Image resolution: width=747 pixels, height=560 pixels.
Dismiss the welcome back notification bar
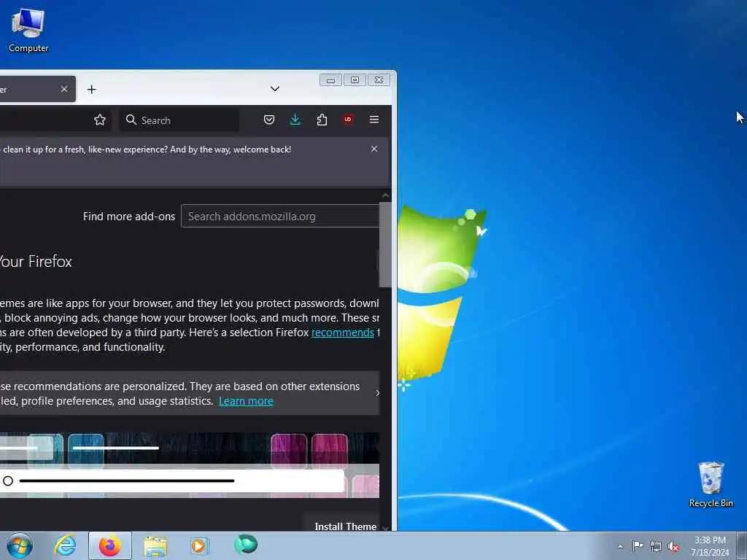[x=374, y=149]
